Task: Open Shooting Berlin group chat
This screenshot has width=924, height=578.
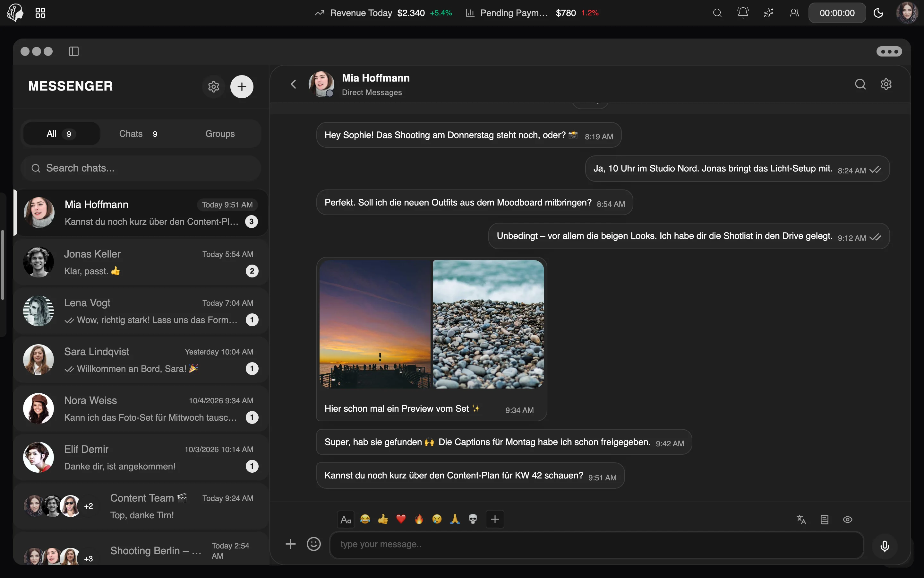Action: coord(141,549)
